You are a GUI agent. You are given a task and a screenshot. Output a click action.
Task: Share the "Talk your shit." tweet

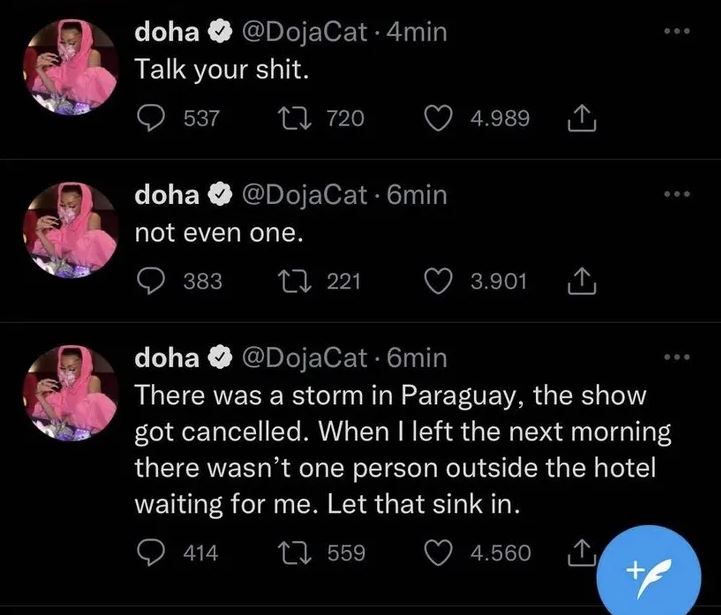click(581, 119)
